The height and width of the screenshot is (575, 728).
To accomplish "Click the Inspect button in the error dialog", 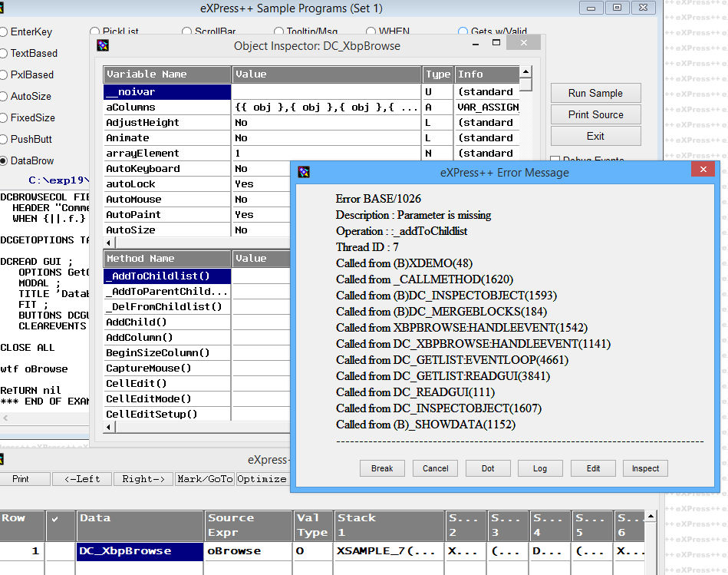I will tap(645, 468).
